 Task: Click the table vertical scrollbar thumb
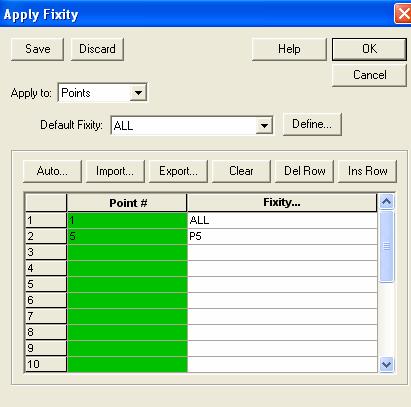click(386, 247)
